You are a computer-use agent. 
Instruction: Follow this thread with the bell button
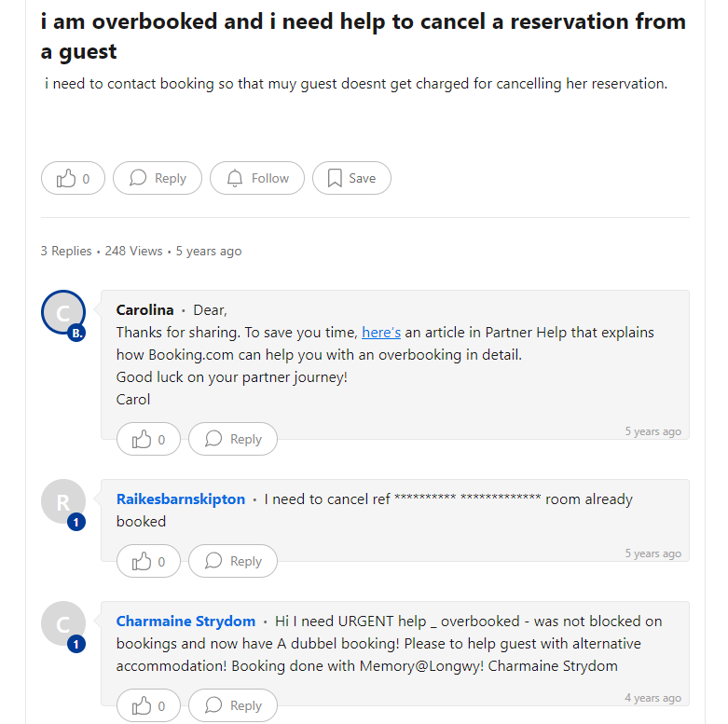257,178
